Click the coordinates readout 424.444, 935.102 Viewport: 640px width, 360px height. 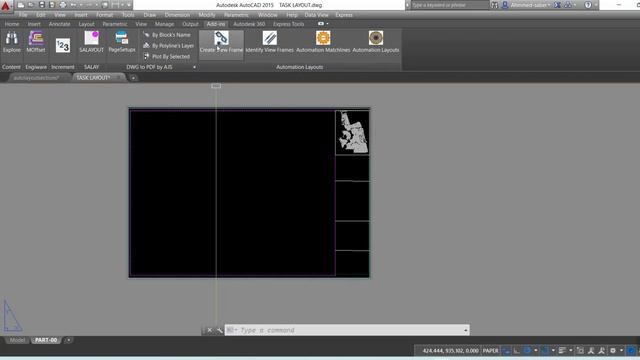pos(450,351)
